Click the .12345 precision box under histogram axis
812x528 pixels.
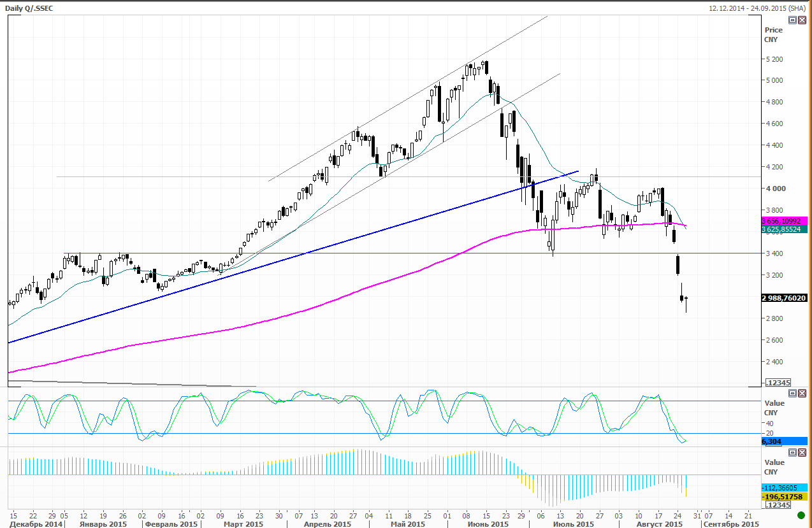coord(778,504)
